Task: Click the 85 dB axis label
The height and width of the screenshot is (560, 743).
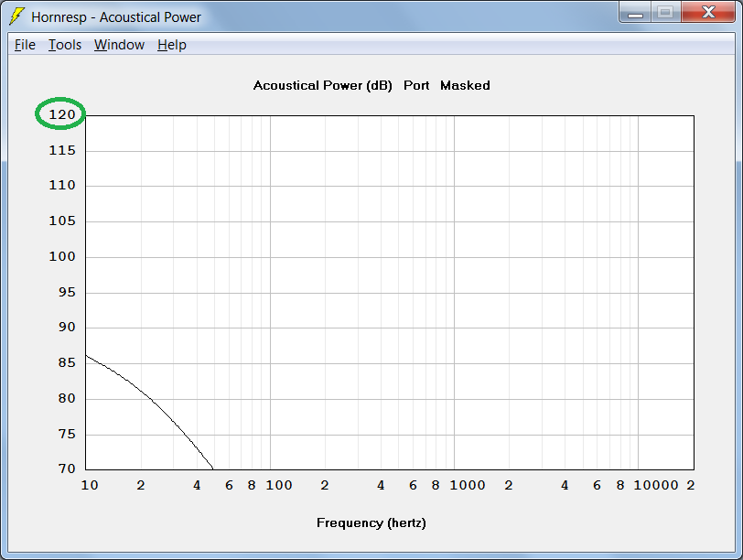Action: click(67, 362)
